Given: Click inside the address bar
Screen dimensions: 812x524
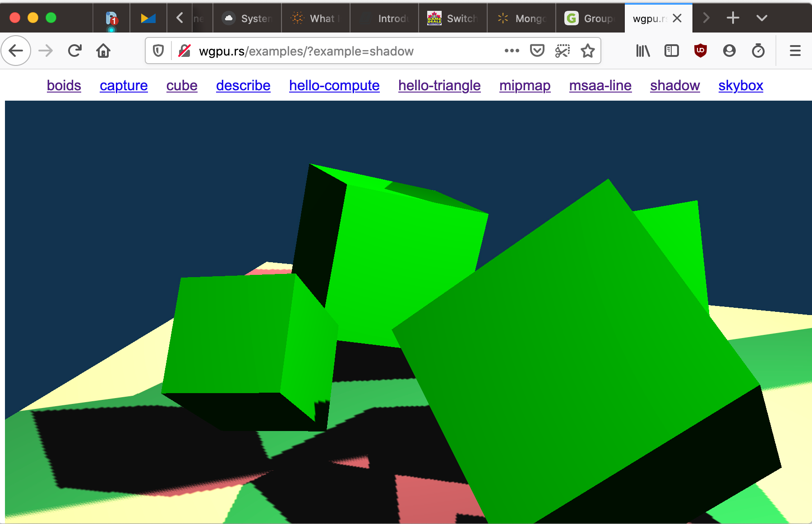Looking at the screenshot, I should pyautogui.click(x=316, y=51).
